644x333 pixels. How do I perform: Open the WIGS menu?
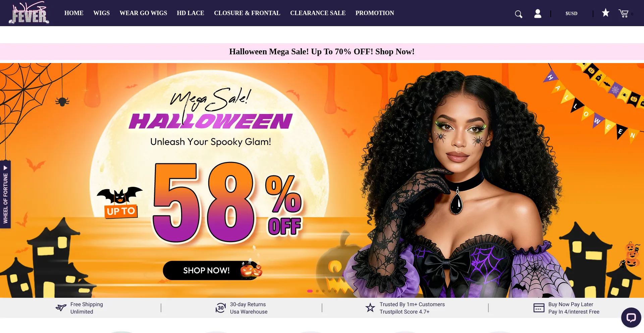point(101,13)
